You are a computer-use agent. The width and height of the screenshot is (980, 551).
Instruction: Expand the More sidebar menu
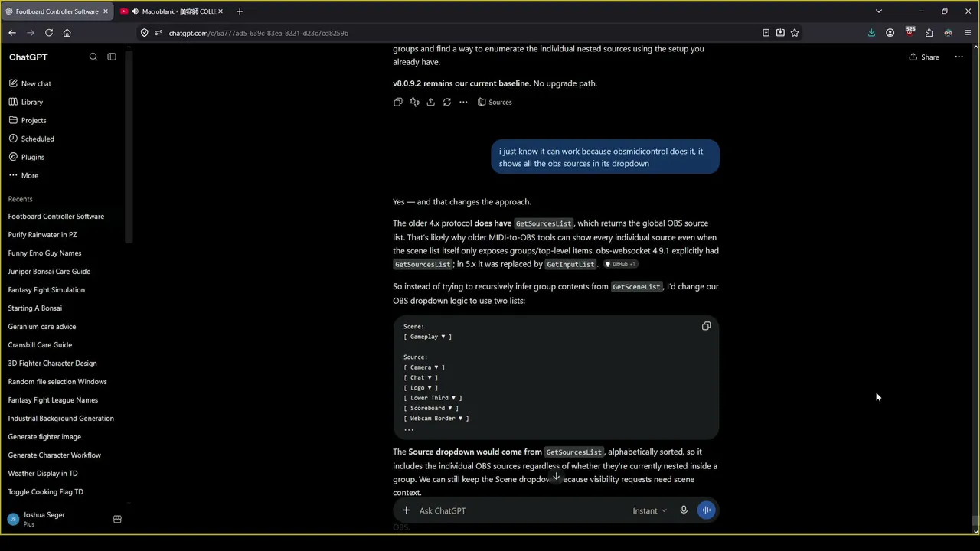click(30, 175)
